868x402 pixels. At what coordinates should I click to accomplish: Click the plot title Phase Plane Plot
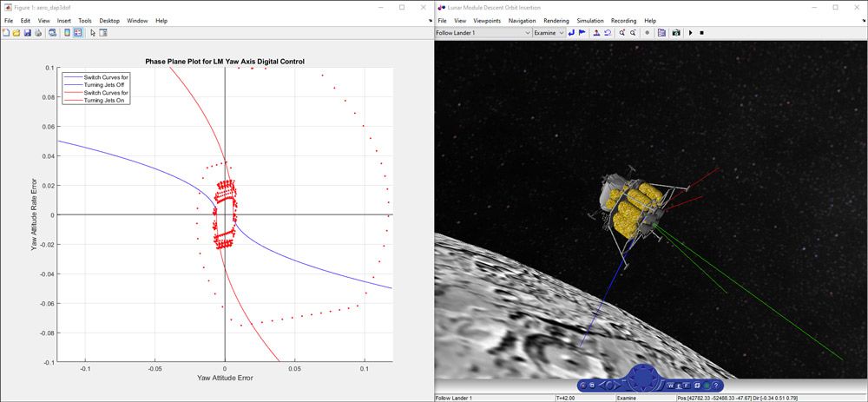[225, 62]
